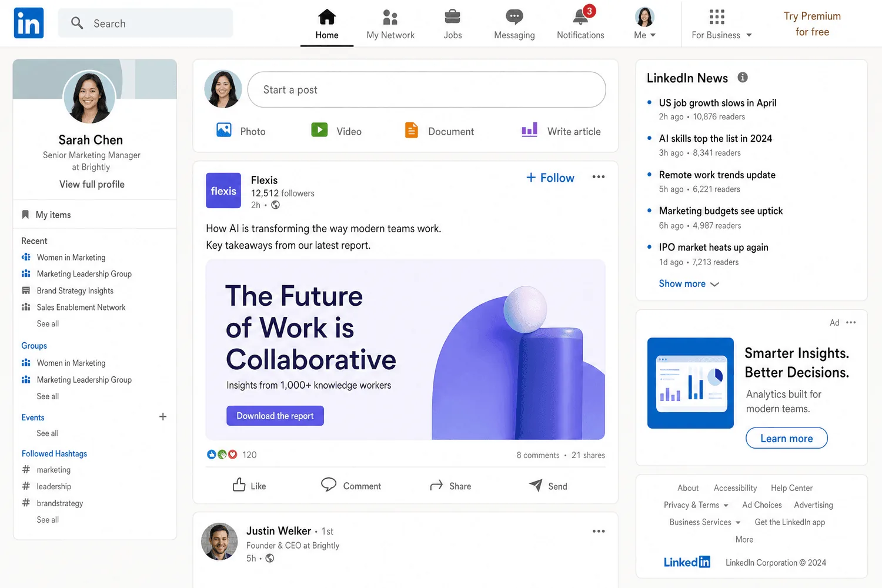This screenshot has height=588, width=882.
Task: Click the LinkedIn News info icon
Action: coord(743,77)
